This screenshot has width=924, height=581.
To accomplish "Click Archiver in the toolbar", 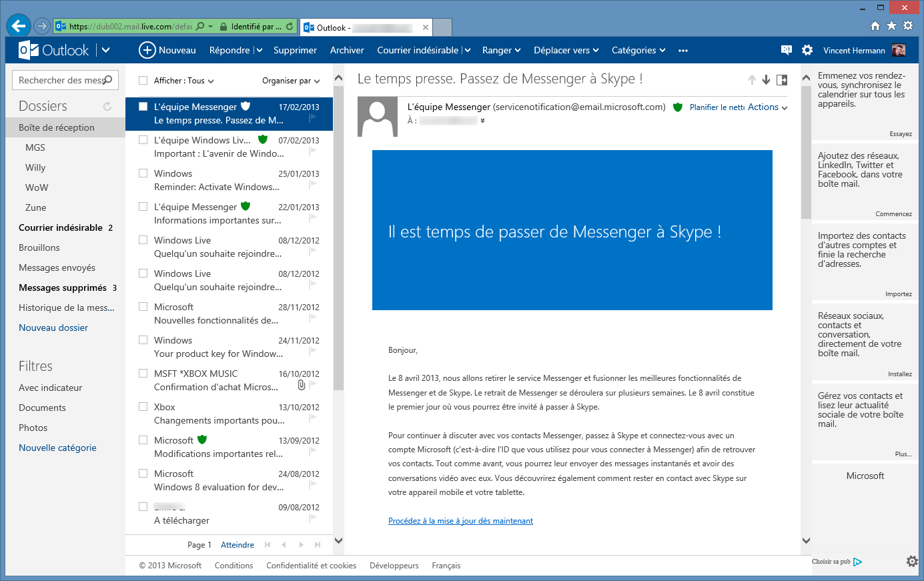I will tap(347, 50).
